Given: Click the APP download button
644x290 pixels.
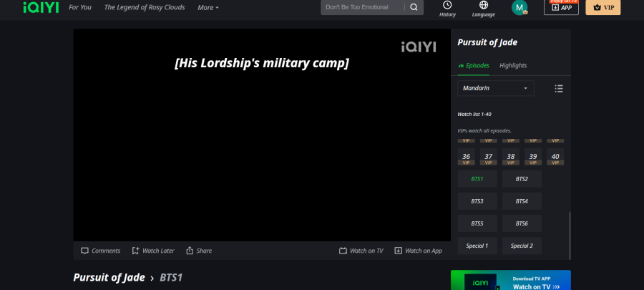Looking at the screenshot, I should (561, 7).
